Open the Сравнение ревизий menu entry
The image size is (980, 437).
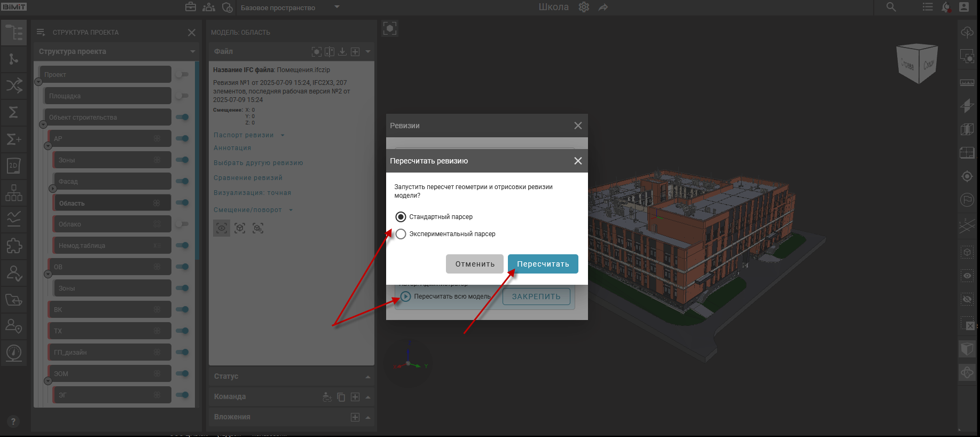(x=248, y=178)
